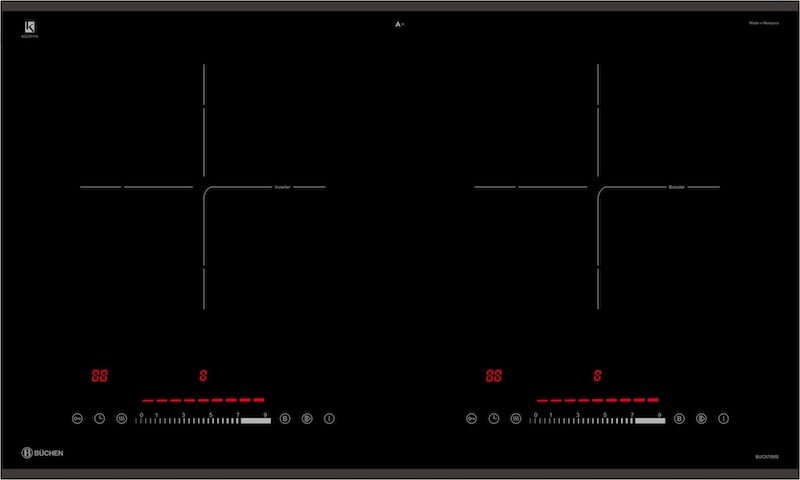
Task: Set left power slider to level 3
Action: [x=183, y=420]
